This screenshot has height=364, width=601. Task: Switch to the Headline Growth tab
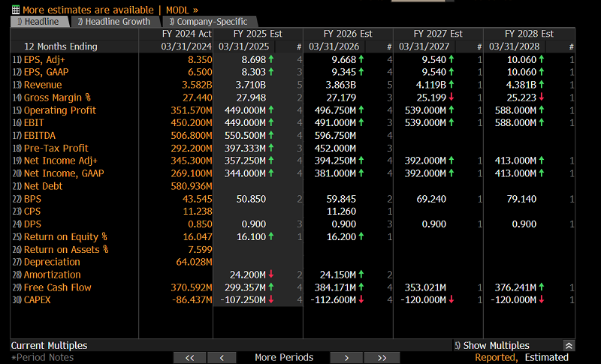pos(114,22)
